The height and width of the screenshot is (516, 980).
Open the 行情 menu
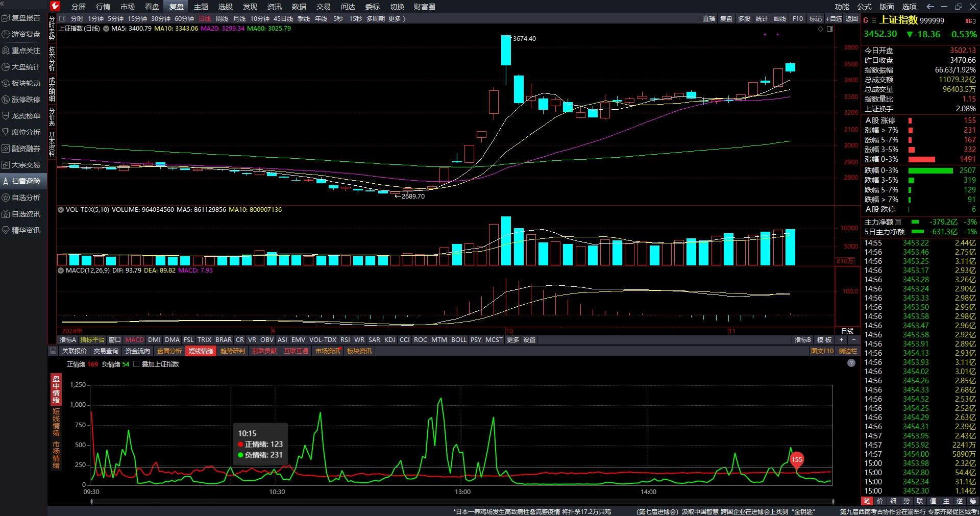click(x=103, y=7)
